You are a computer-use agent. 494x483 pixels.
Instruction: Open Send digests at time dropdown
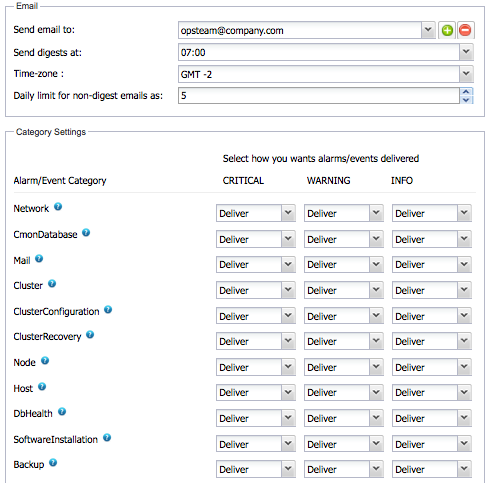(x=466, y=52)
